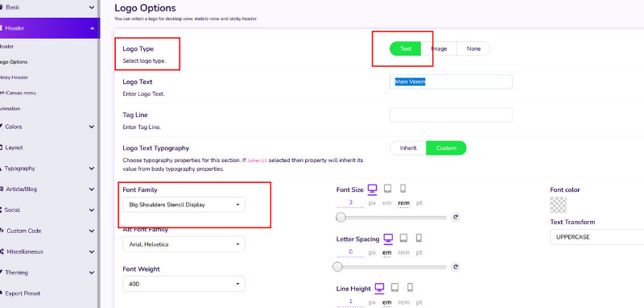644x308 pixels.
Task: Reset the Letter Spacing slider value
Action: pos(455,267)
